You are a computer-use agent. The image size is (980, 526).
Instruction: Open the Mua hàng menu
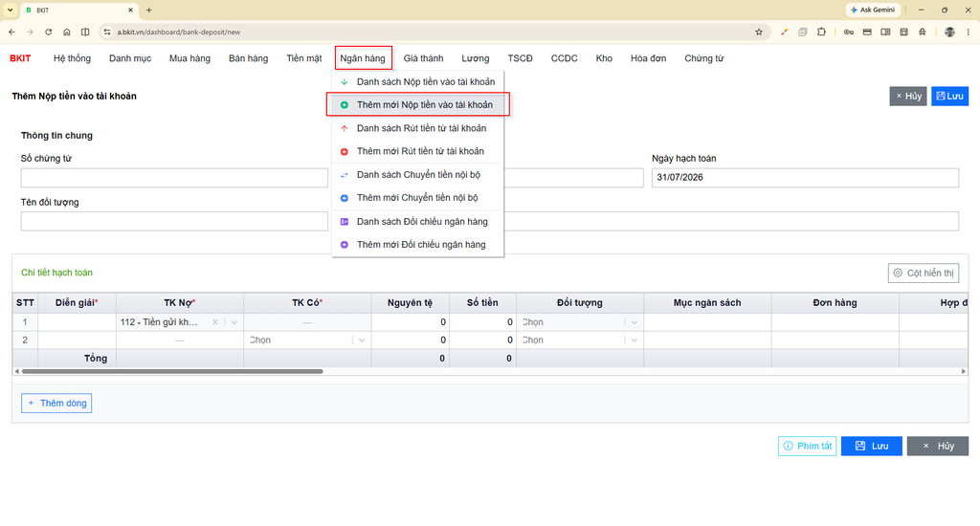[x=190, y=58]
